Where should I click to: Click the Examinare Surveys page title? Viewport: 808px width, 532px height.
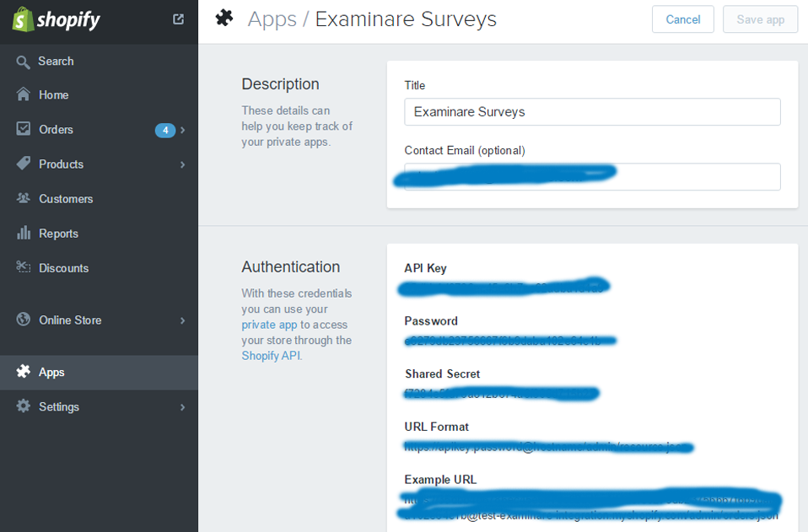406,19
